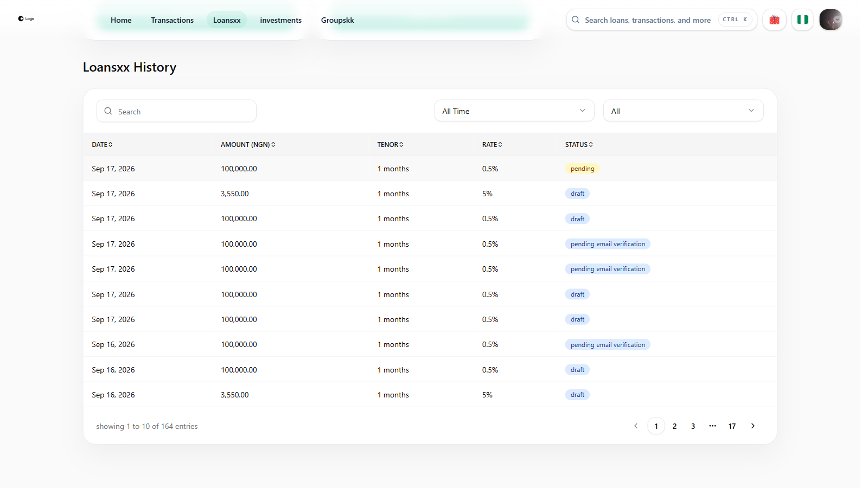This screenshot has height=488, width=868.
Task: Click the draft badge on the last row
Action: tap(577, 395)
